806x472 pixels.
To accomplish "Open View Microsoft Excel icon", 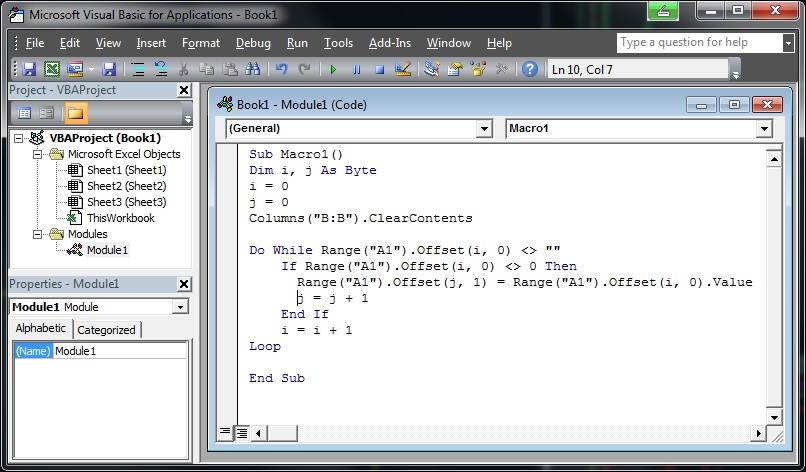I will [x=51, y=69].
